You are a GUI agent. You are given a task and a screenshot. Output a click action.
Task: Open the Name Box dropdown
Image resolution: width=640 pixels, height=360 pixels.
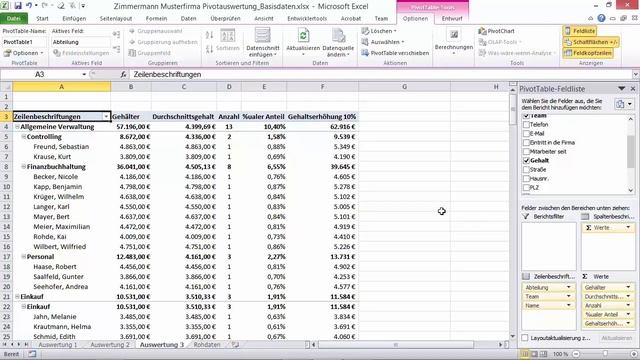tap(84, 74)
